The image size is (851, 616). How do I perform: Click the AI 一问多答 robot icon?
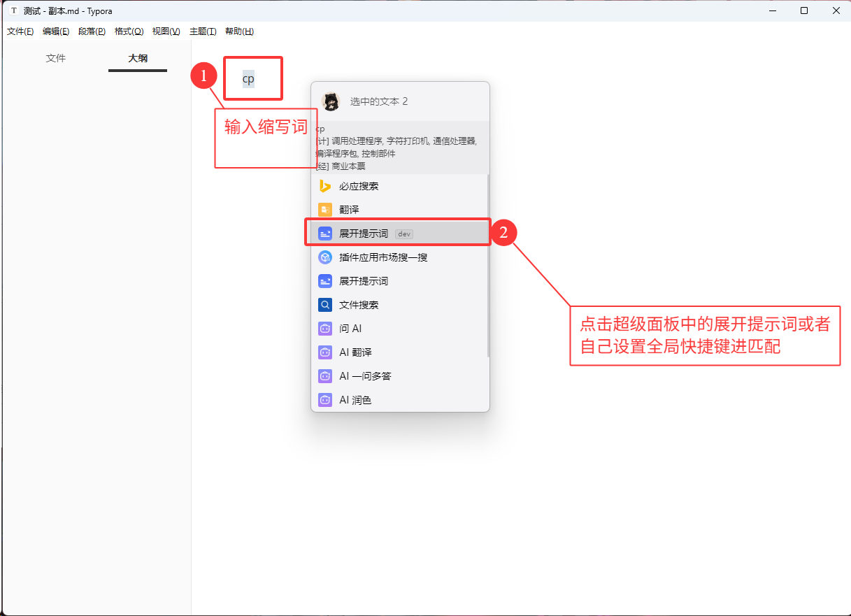click(325, 376)
